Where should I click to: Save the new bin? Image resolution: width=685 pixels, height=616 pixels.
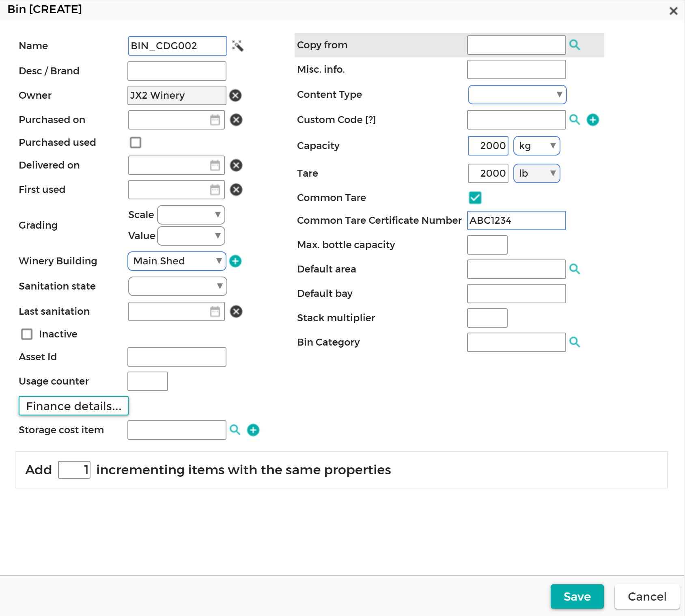577,597
